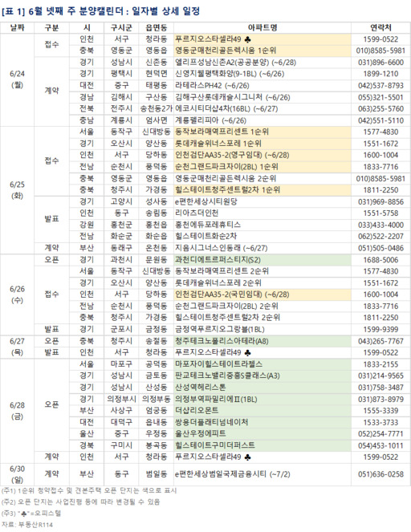Click 'e편한세상시티원당' apartment name
The height and width of the screenshot is (532, 411).
206,201
